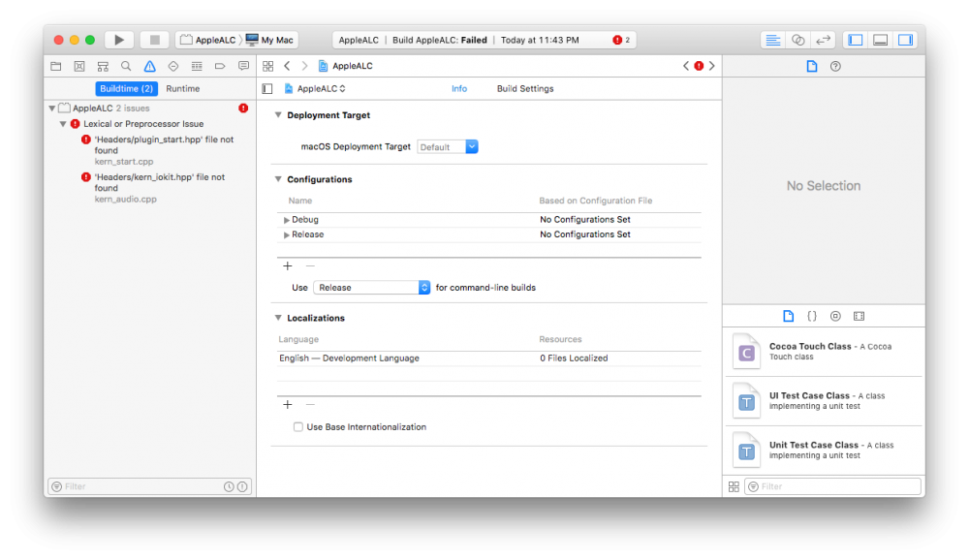Select the Issue navigator warning icon
969x560 pixels.
click(x=149, y=66)
